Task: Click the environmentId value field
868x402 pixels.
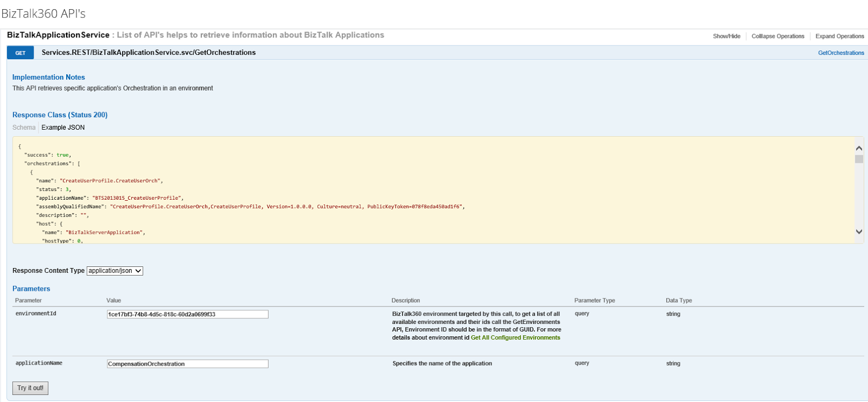Action: (188, 314)
